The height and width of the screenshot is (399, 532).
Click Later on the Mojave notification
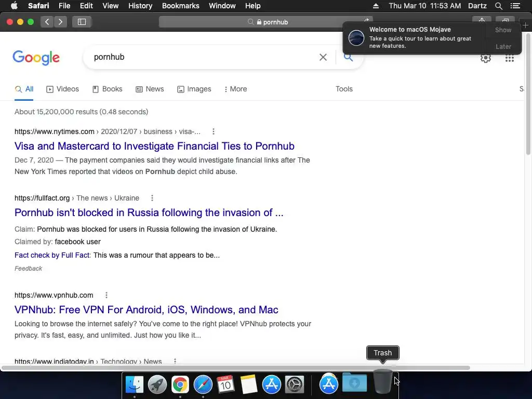click(x=503, y=46)
